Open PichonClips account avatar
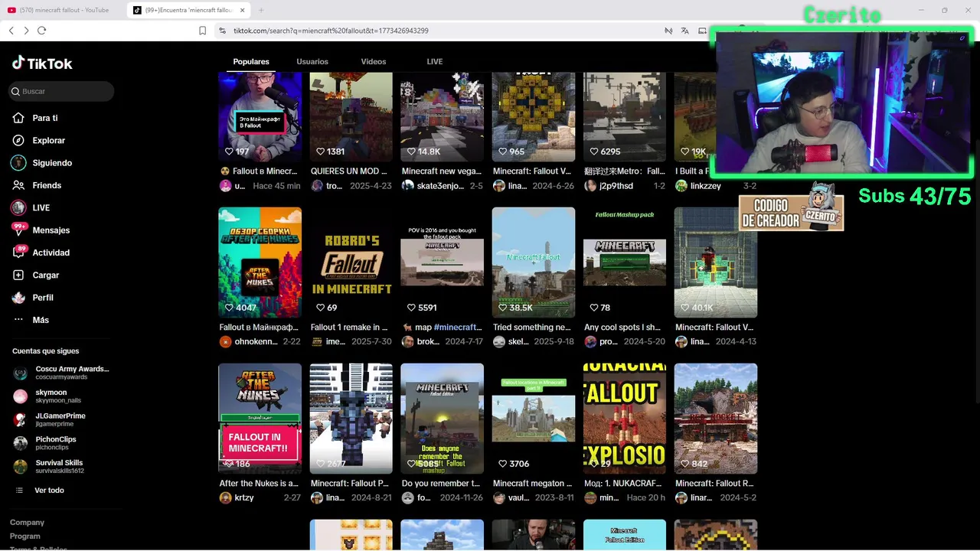 click(21, 443)
